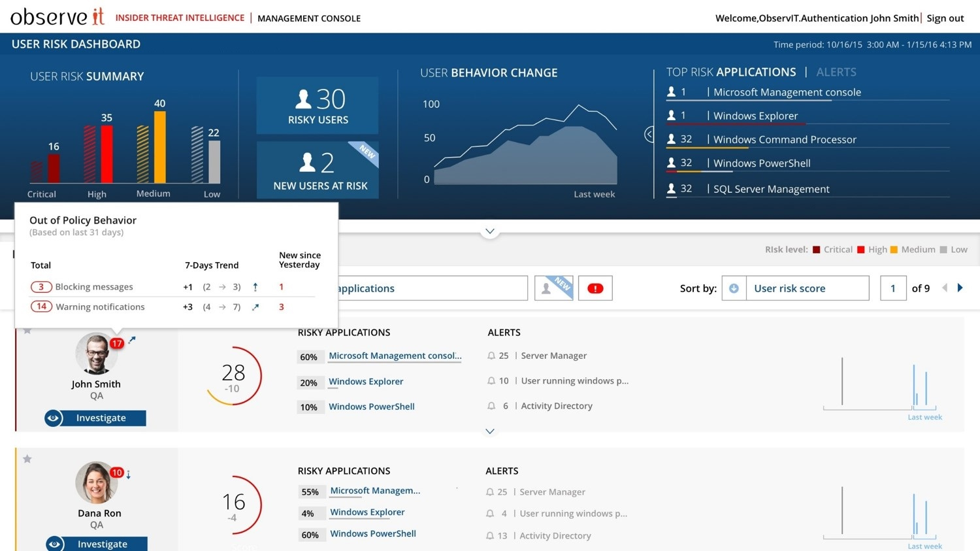Click the bell beside User running windows p... with 10
Viewport: 980px width, 551px height.
pyautogui.click(x=491, y=380)
